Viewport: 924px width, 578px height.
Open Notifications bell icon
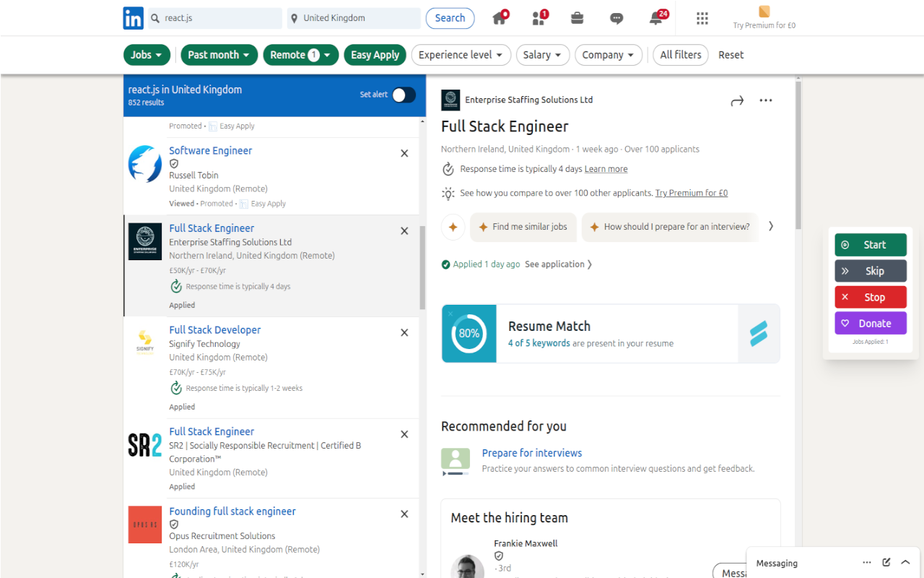655,19
